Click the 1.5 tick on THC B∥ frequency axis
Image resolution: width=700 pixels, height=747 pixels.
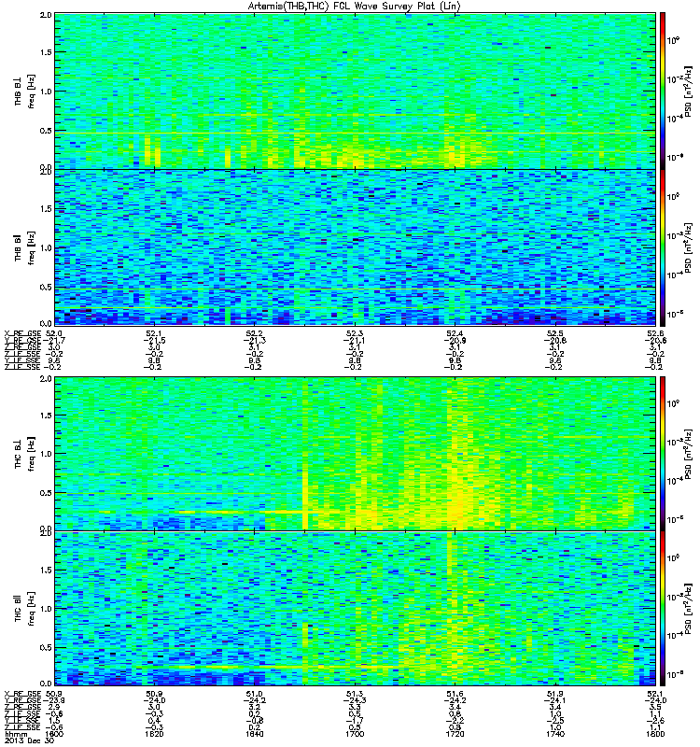click(46, 570)
